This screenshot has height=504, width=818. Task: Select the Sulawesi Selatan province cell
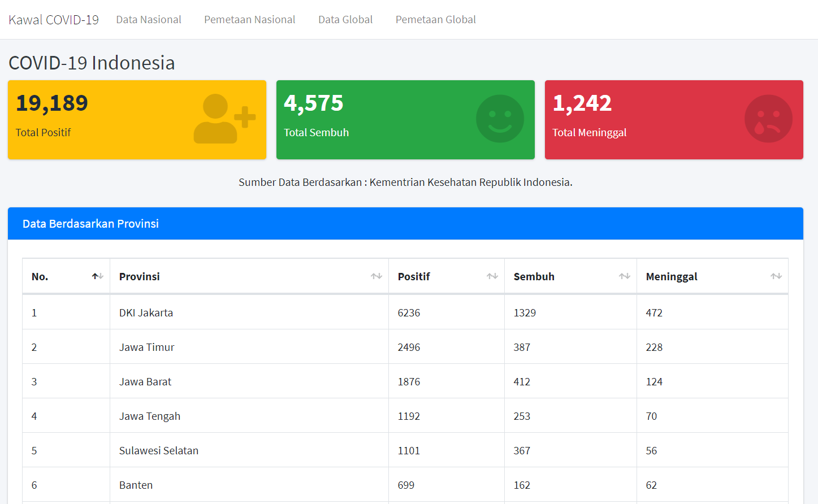click(x=249, y=450)
